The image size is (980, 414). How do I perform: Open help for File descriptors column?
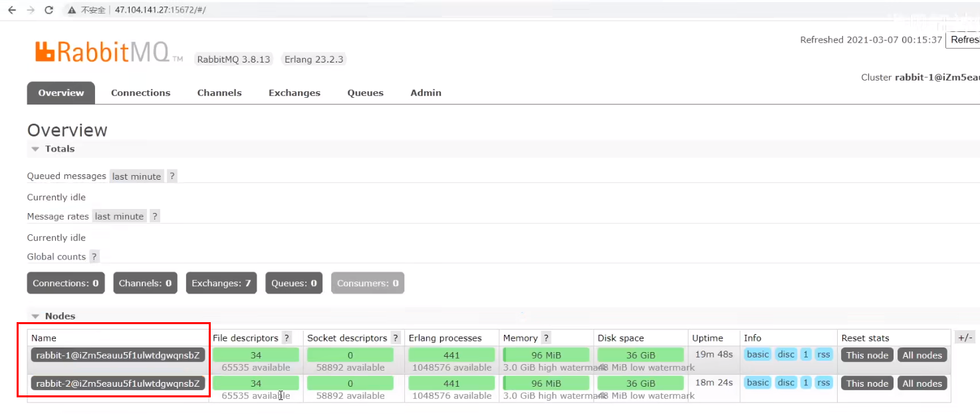pyautogui.click(x=287, y=338)
